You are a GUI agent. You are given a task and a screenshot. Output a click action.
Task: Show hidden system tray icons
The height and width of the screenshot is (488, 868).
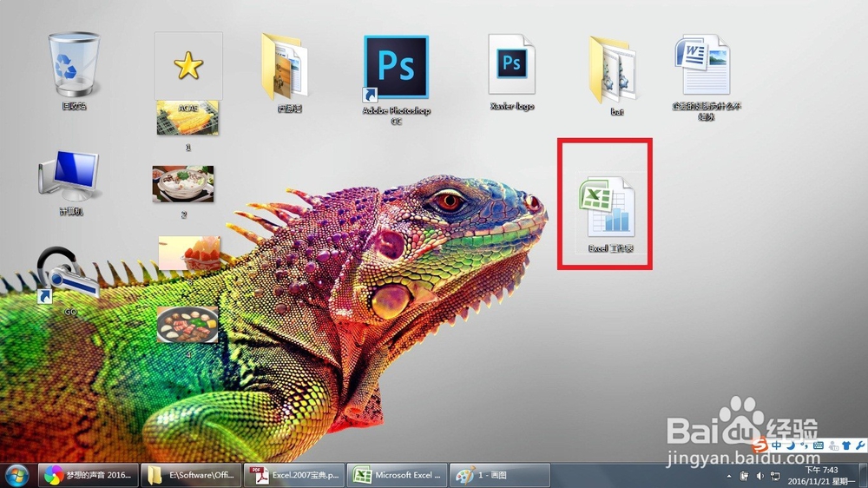[x=728, y=476]
